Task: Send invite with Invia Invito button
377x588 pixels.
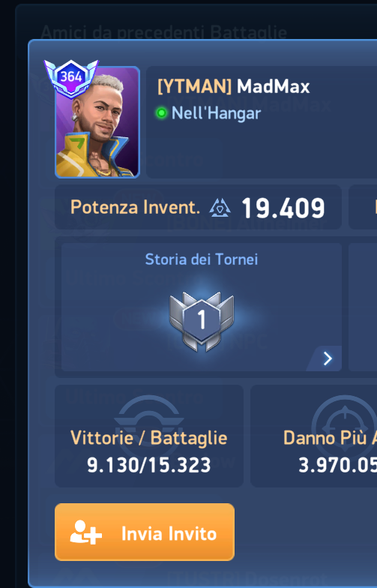Action: (145, 532)
